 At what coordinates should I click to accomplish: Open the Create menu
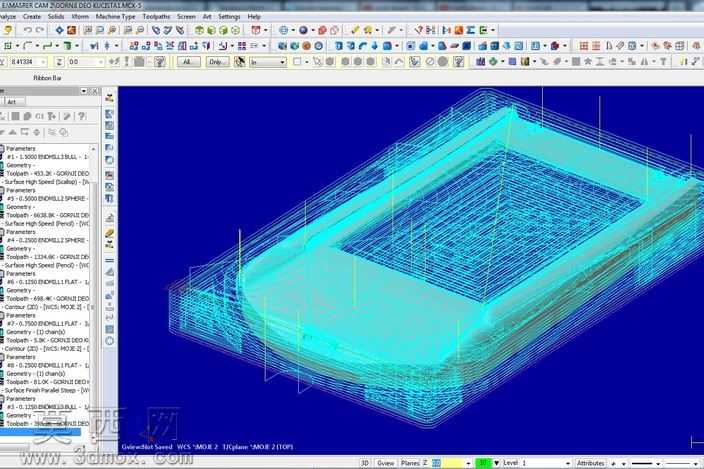click(x=32, y=17)
